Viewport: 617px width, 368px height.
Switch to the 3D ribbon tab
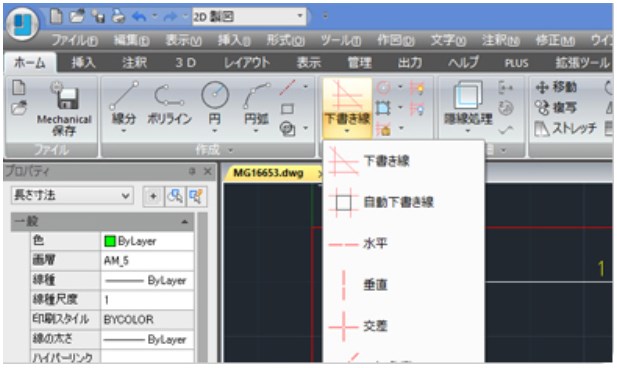click(x=185, y=63)
